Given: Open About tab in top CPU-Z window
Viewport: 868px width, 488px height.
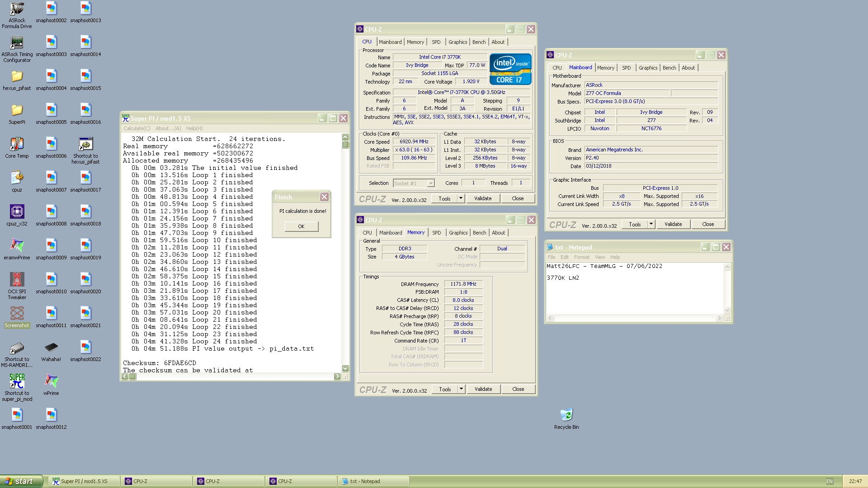Looking at the screenshot, I should point(498,42).
